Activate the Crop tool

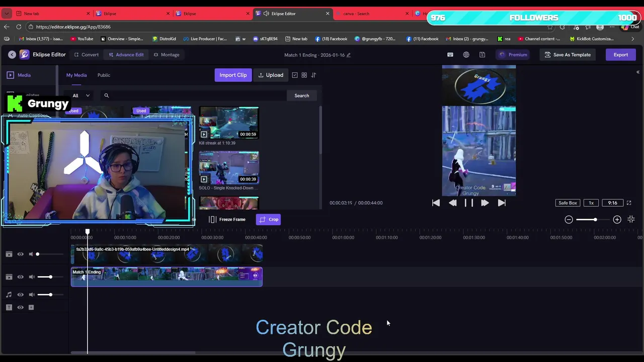click(268, 219)
